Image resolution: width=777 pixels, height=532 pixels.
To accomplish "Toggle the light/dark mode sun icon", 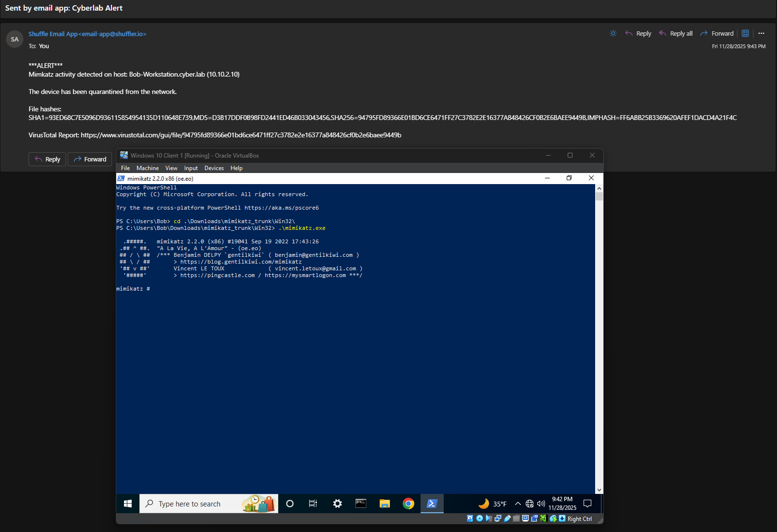I will 613,33.
